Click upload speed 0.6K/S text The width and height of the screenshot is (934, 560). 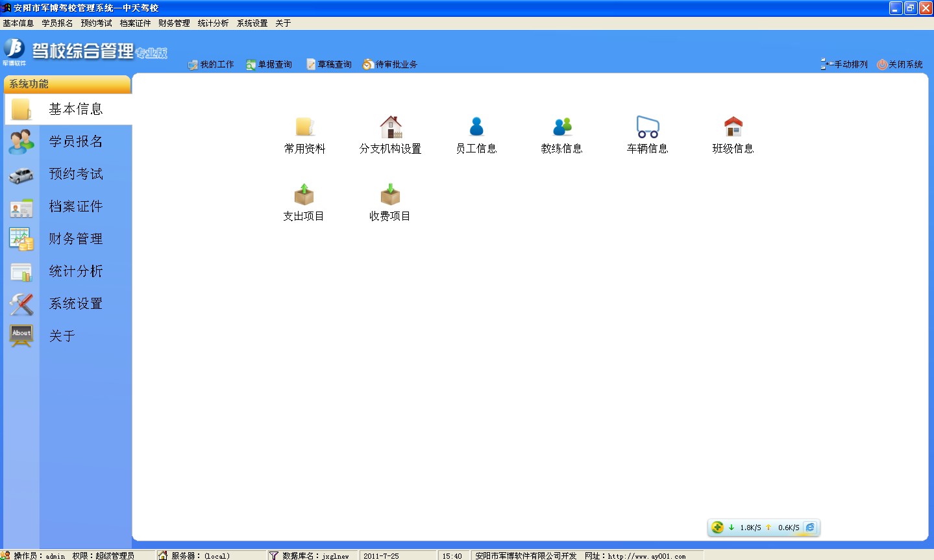coord(789,528)
